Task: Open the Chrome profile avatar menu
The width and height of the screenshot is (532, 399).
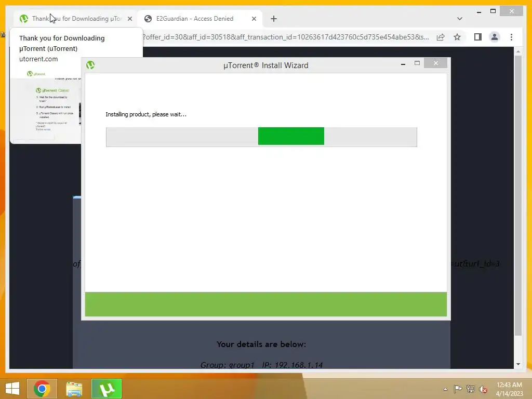Action: pyautogui.click(x=495, y=37)
